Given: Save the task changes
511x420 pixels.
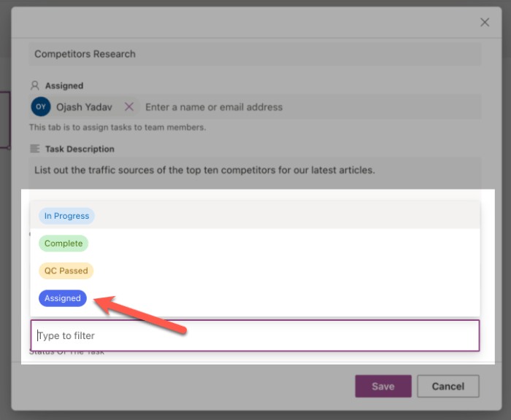Looking at the screenshot, I should click(383, 386).
